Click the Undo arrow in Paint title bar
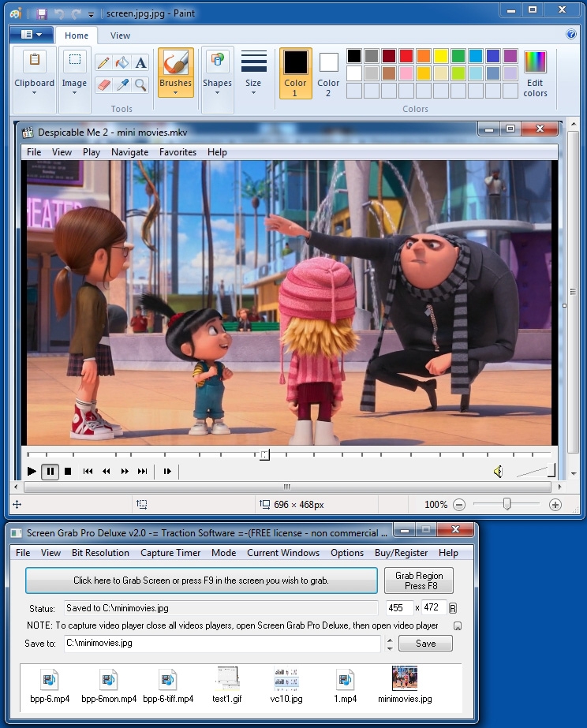Viewport: 587px width, 728px height. pos(58,13)
